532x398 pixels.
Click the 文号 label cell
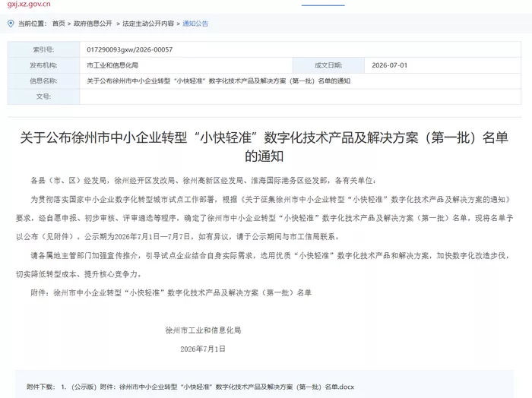coord(44,96)
